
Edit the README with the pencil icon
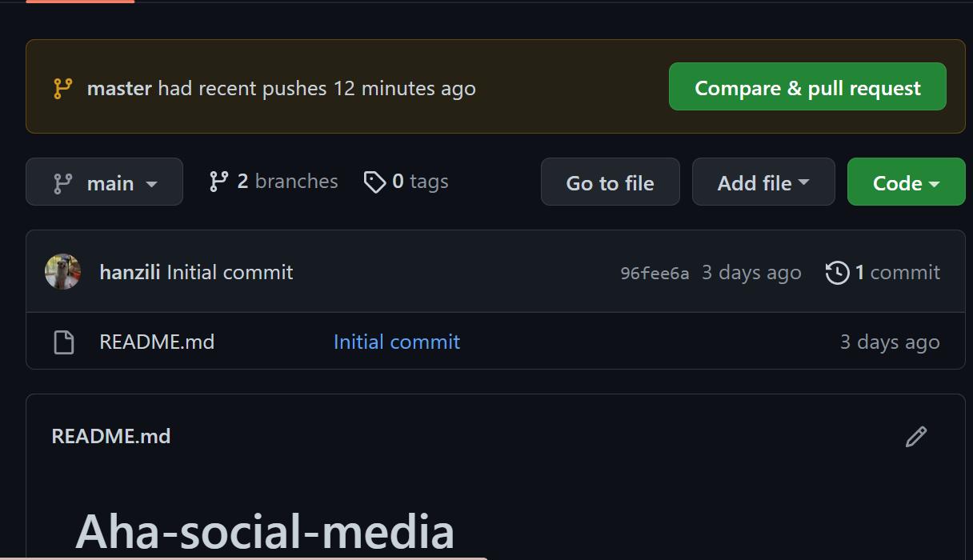(x=917, y=436)
